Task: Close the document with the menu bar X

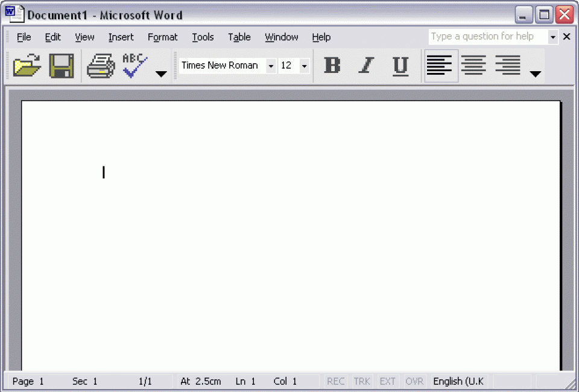Action: (x=566, y=37)
